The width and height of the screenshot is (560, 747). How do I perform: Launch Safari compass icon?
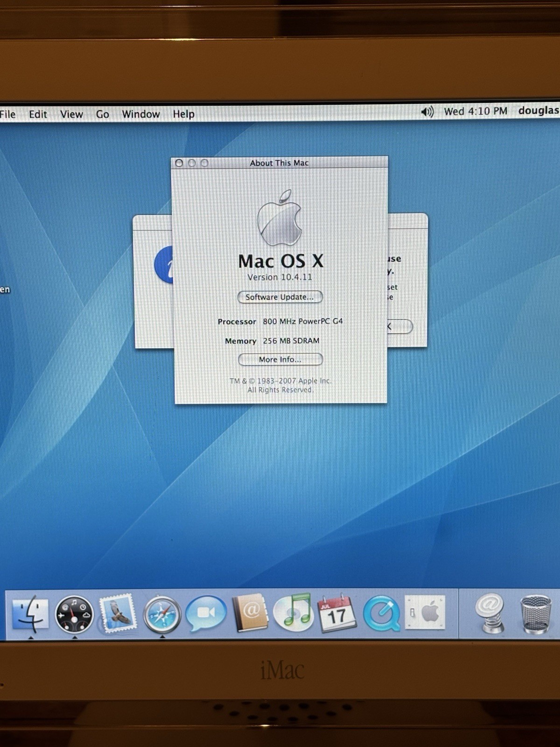[161, 614]
